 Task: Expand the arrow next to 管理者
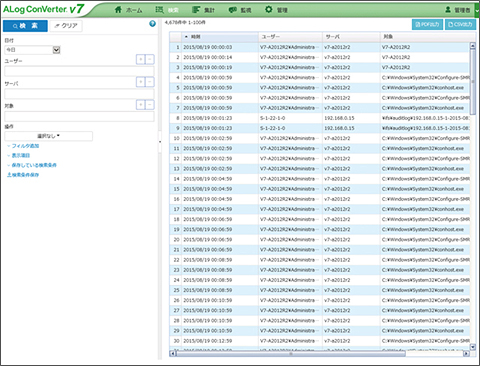(x=477, y=10)
